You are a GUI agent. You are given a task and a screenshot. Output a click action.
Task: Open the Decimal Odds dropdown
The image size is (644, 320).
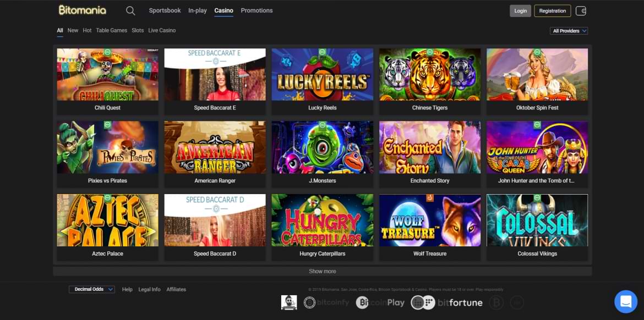(x=91, y=289)
